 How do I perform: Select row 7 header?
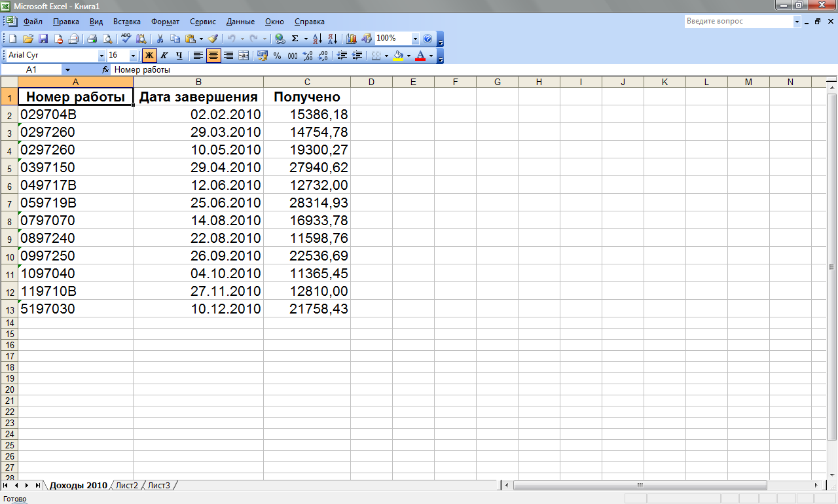tap(9, 203)
